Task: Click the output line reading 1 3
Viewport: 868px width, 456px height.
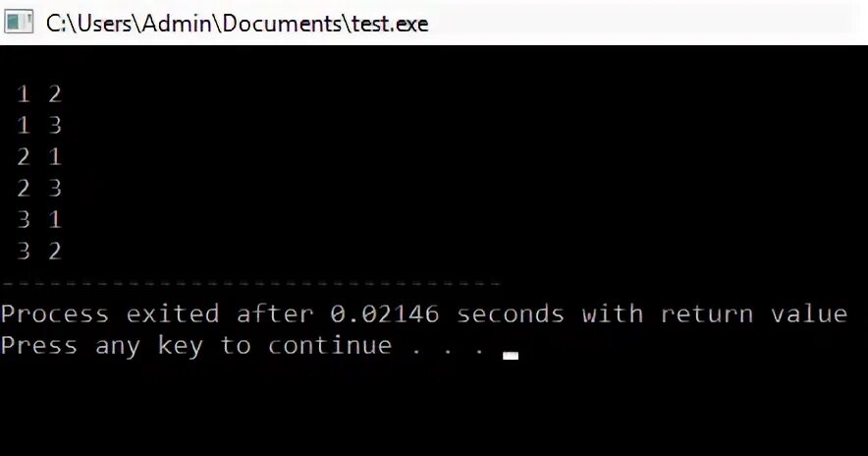Action: (x=38, y=126)
